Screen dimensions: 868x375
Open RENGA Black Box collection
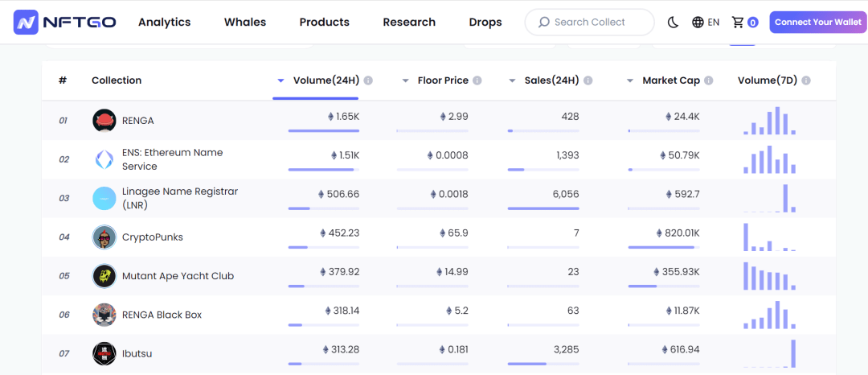[x=162, y=315]
